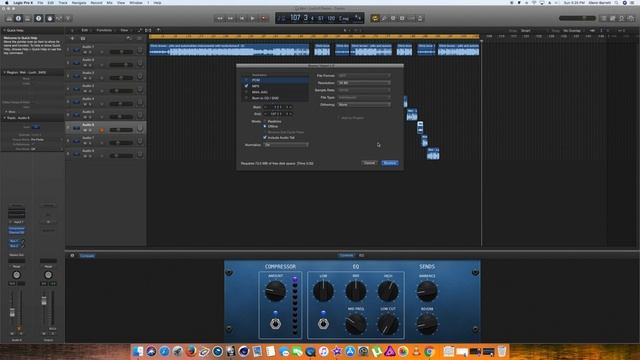Toggle the Metronome click button

[420, 18]
